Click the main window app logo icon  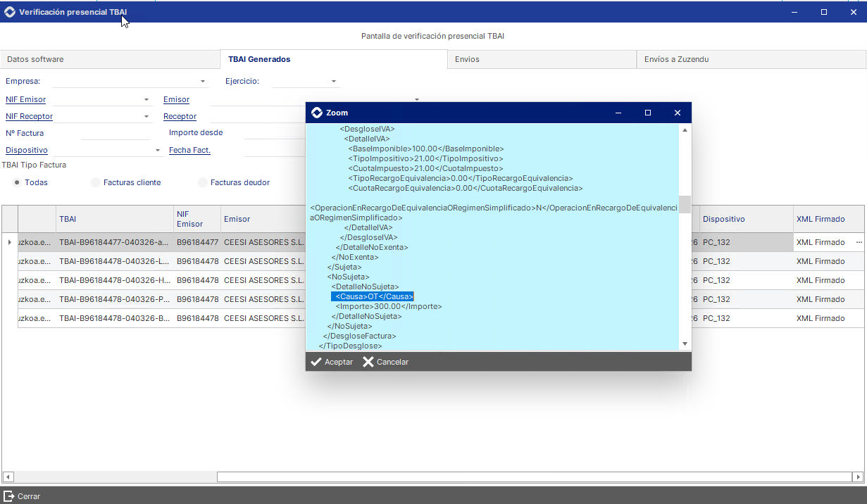10,12
